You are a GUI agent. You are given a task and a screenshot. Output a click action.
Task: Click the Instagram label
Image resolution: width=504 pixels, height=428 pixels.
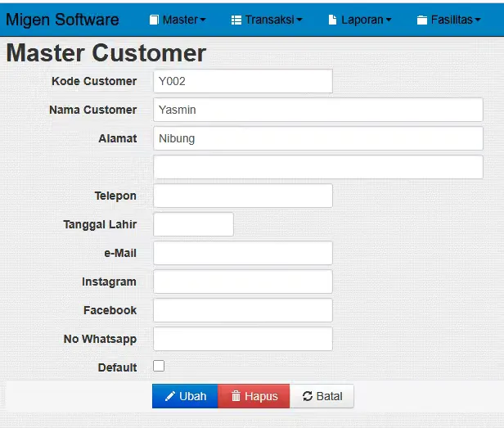click(x=109, y=282)
